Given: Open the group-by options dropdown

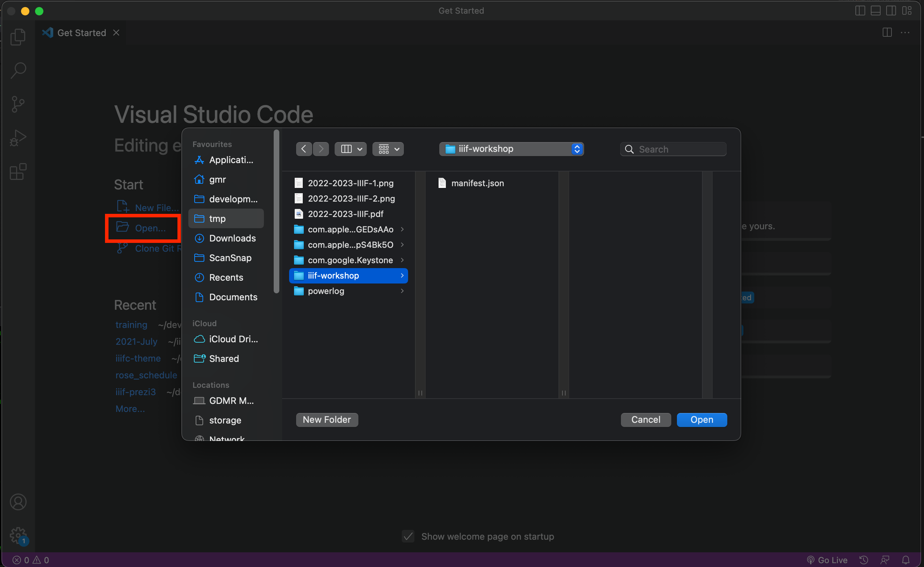Looking at the screenshot, I should (x=388, y=149).
